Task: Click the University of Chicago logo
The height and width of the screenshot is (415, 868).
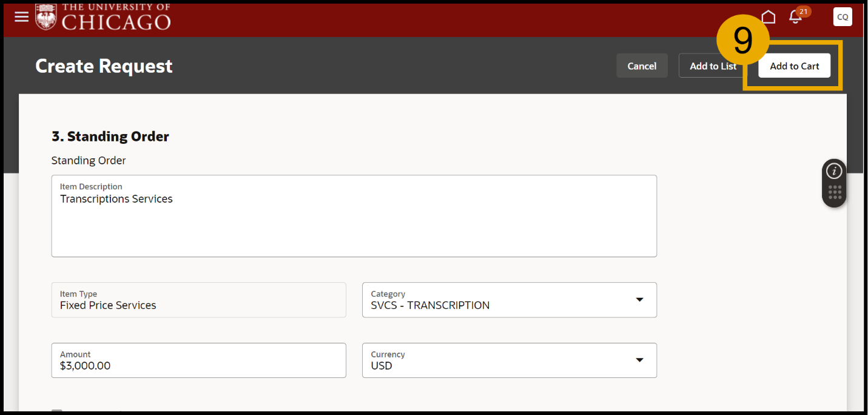Action: 103,17
